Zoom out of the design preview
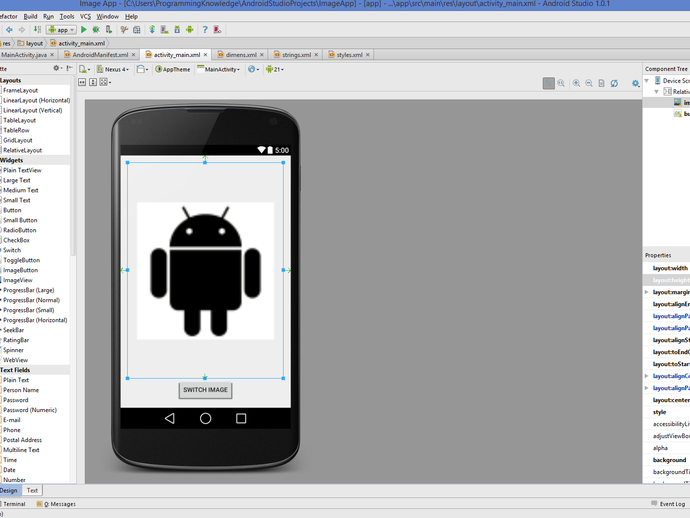 [x=589, y=83]
